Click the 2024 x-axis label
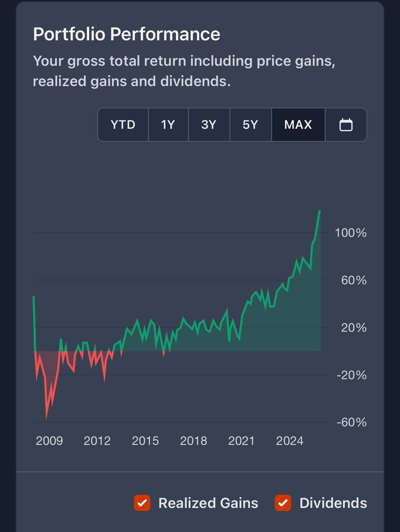The image size is (400, 532). (x=289, y=441)
